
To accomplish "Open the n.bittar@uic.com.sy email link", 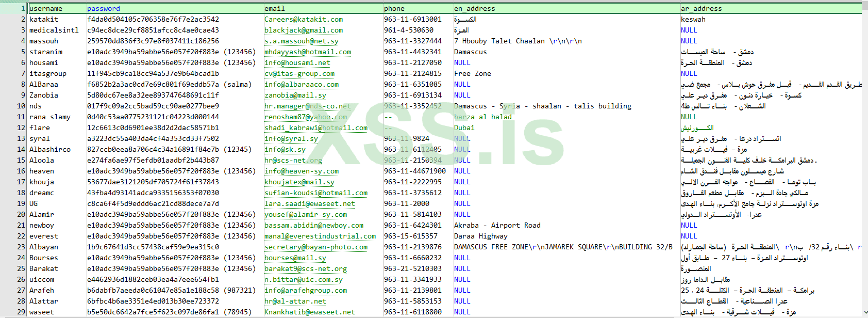I will click(304, 279).
